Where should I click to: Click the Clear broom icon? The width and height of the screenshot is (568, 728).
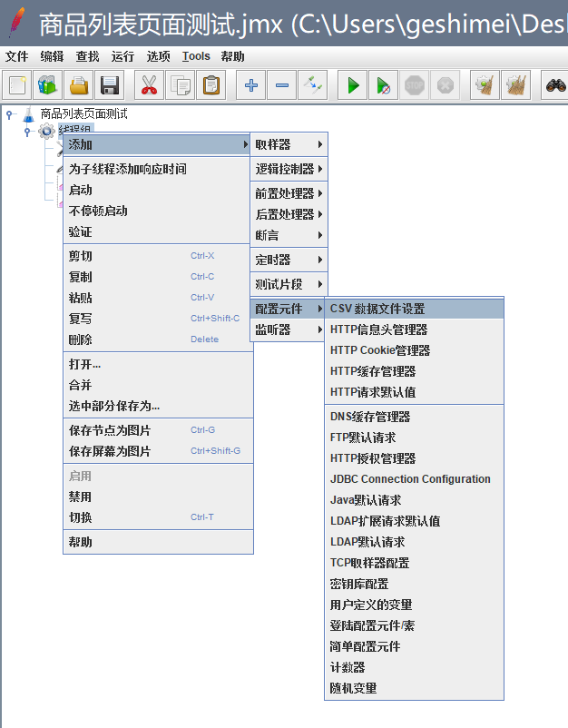pos(485,85)
